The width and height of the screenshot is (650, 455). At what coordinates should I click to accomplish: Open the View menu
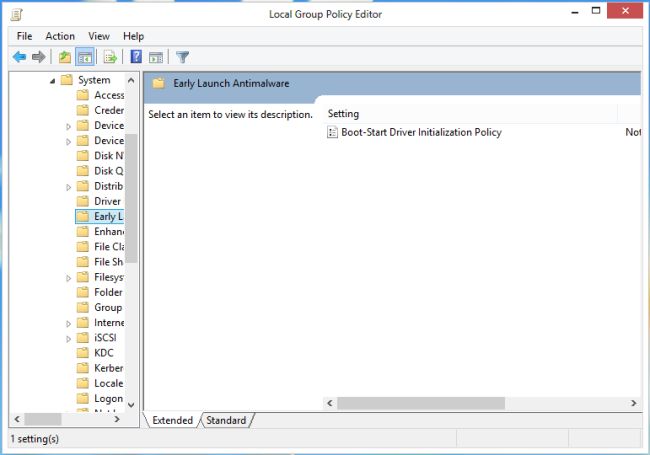pos(99,36)
